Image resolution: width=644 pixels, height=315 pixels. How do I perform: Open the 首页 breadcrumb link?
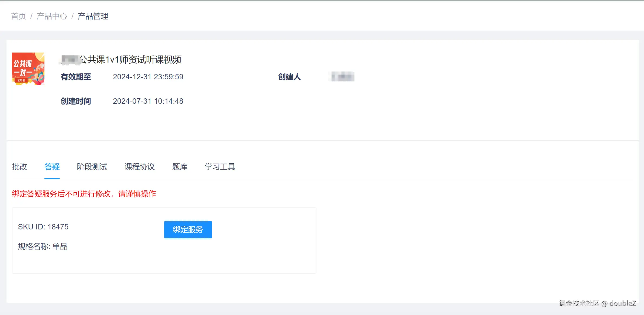point(18,16)
